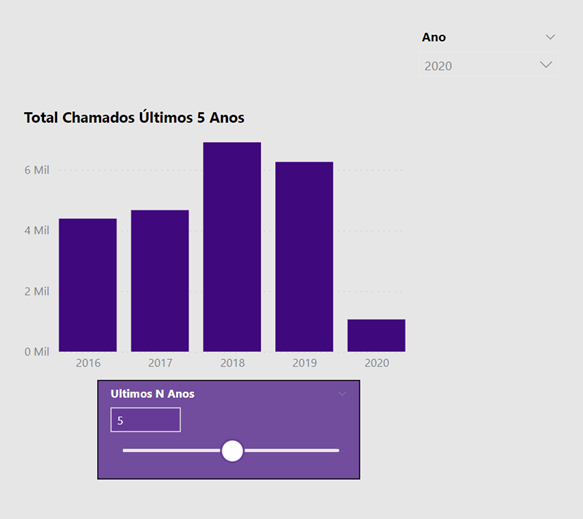Click the 2016 x-axis label
The image size is (583, 519).
coord(88,363)
